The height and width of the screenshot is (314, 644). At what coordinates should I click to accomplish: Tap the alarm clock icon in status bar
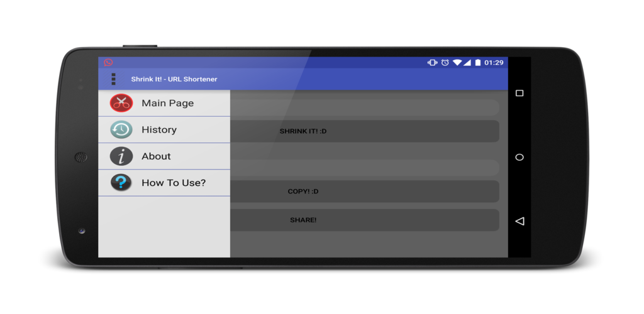(445, 63)
